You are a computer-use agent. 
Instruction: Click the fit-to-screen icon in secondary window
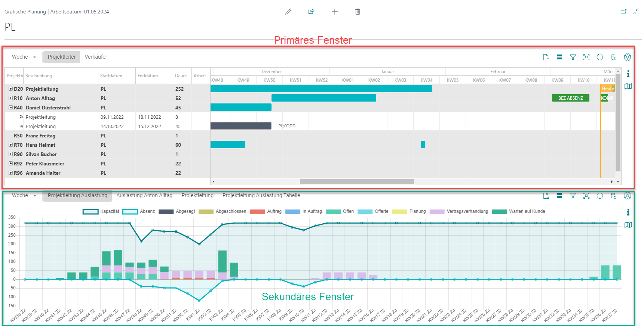pyautogui.click(x=586, y=196)
